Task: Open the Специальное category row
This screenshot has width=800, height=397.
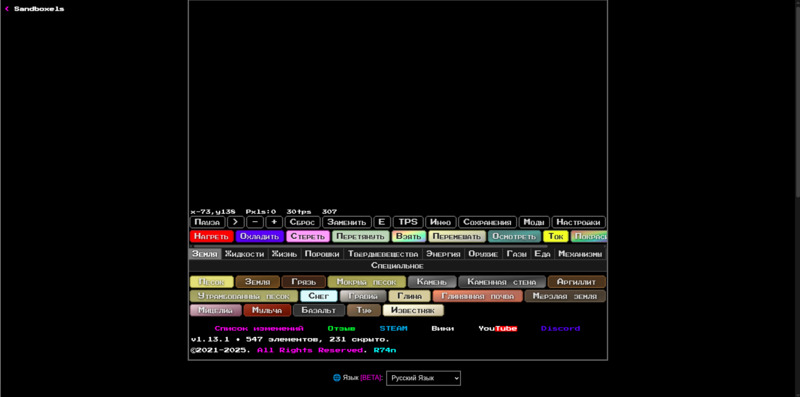Action: tap(397, 266)
